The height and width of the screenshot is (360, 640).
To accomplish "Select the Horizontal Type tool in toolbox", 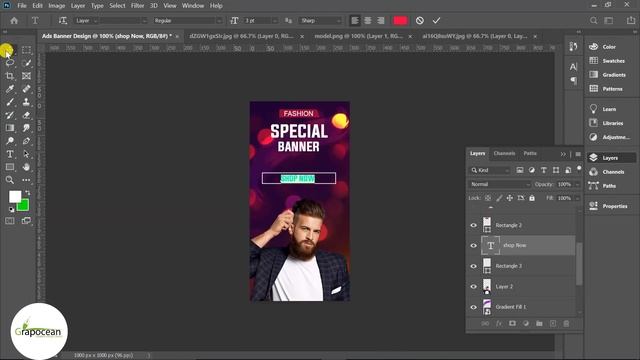I will coord(10,154).
